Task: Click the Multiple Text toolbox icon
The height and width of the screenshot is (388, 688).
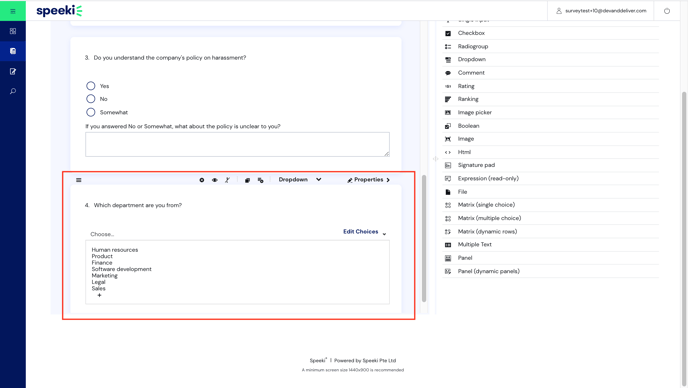Action: click(x=448, y=245)
